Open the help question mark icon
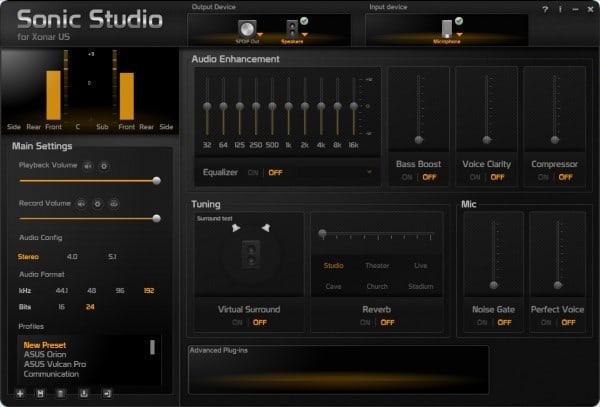Image resolution: width=600 pixels, height=407 pixels. pos(545,9)
